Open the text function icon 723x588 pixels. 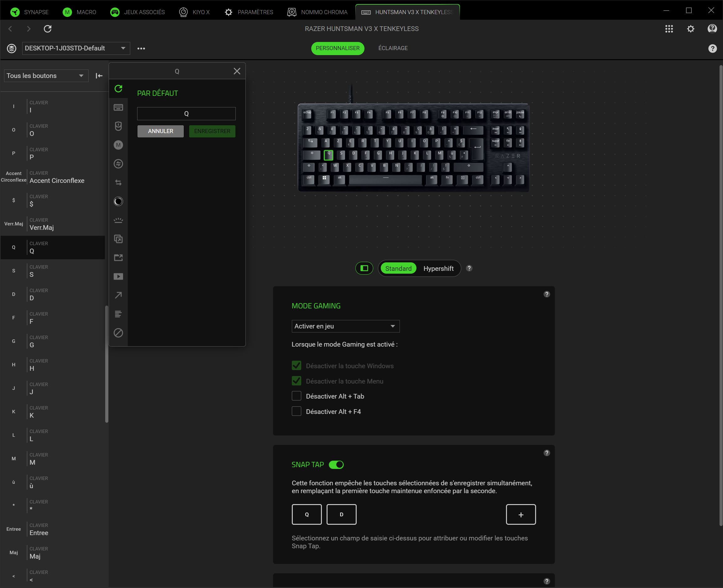118,314
